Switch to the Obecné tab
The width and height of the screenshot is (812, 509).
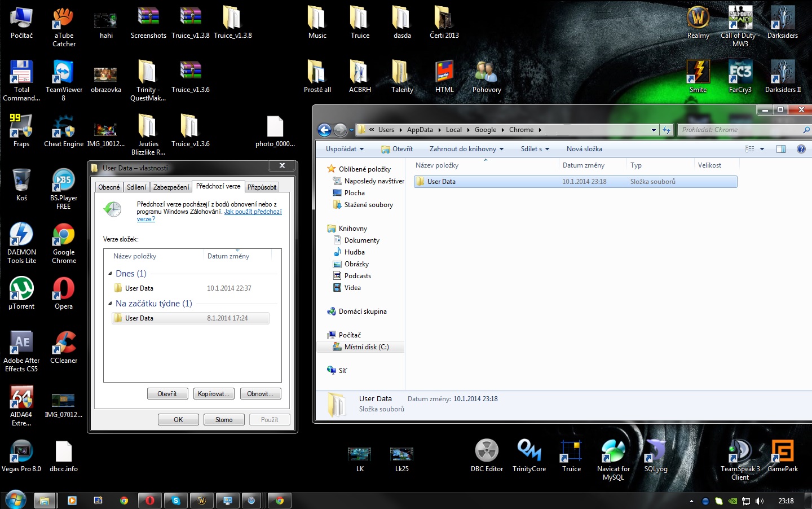109,187
